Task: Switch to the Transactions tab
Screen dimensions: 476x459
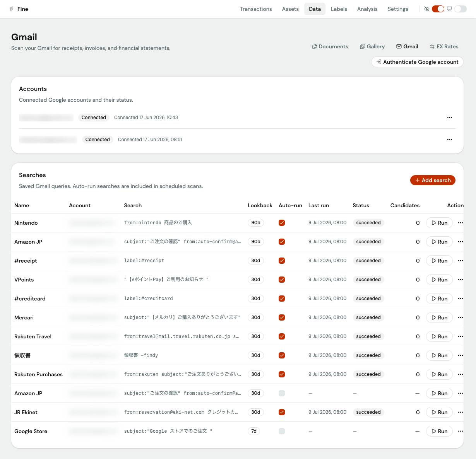Action: [256, 9]
